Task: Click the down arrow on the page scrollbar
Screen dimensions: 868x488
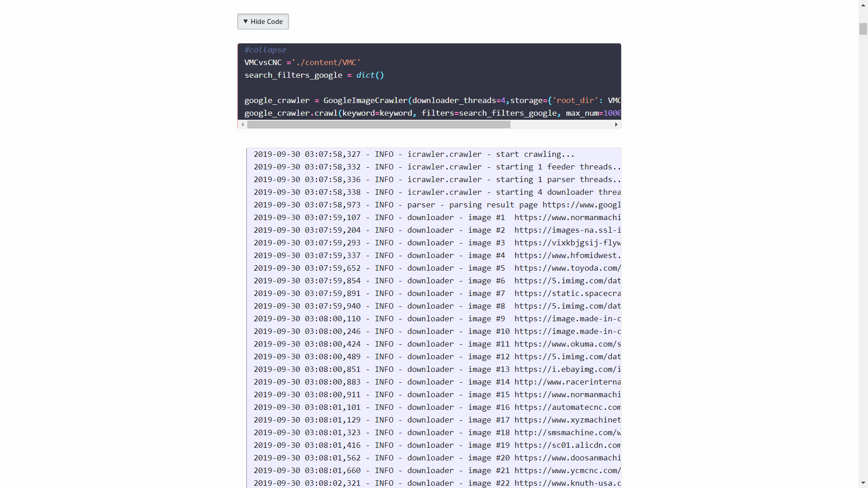Action: [863, 483]
